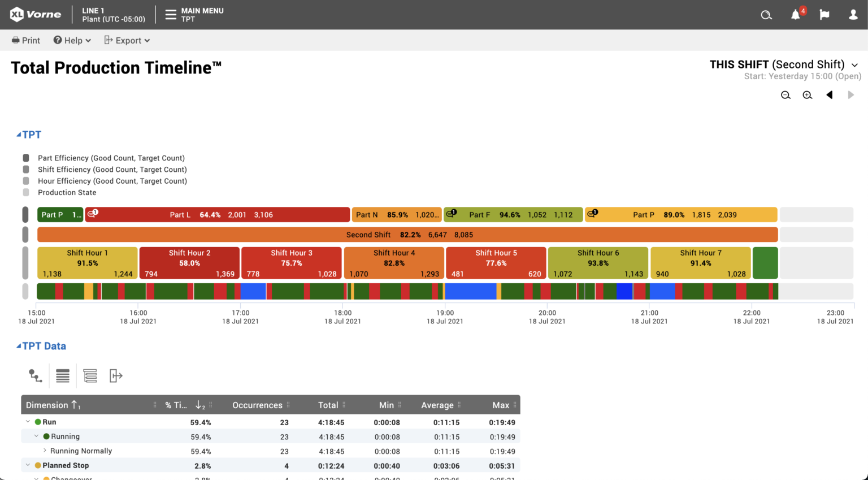Open the Main Menu hamburger
Viewport: 868px width, 480px height.
170,15
